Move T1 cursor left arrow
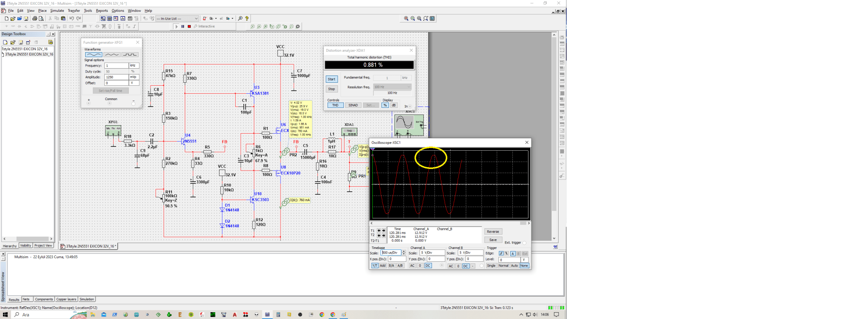The image size is (868, 319). point(379,231)
